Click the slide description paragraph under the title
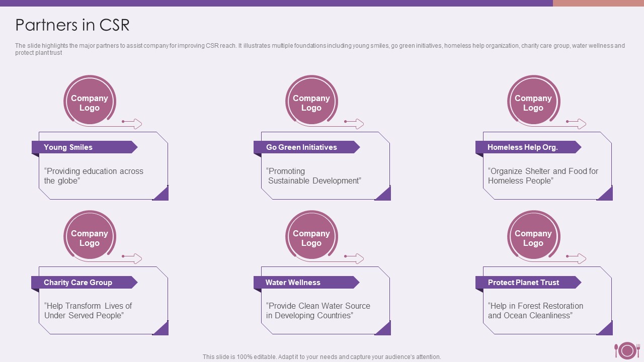The height and width of the screenshot is (362, 644). pyautogui.click(x=320, y=49)
